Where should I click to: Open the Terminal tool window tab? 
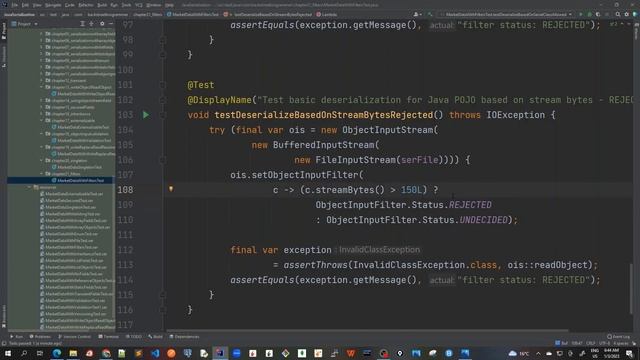point(109,337)
